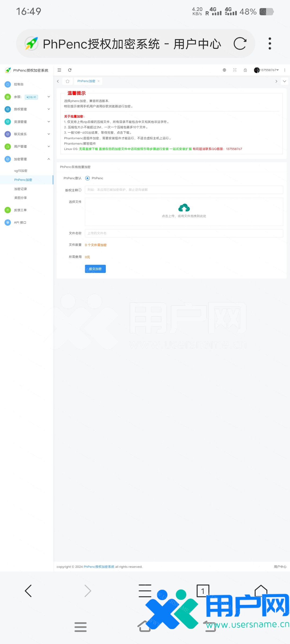Screen dimensions: 290x644
Task: Click the home tab icon
Action: pos(68,81)
